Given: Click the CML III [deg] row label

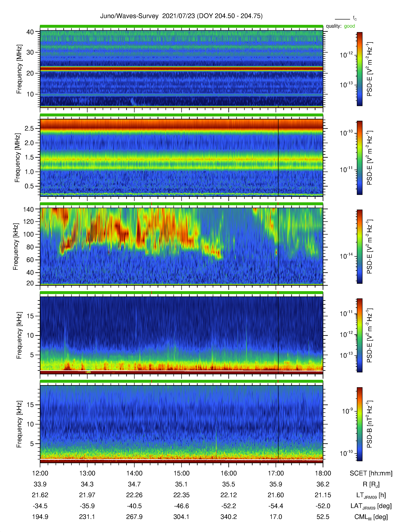Looking at the screenshot, I should coord(371,517).
